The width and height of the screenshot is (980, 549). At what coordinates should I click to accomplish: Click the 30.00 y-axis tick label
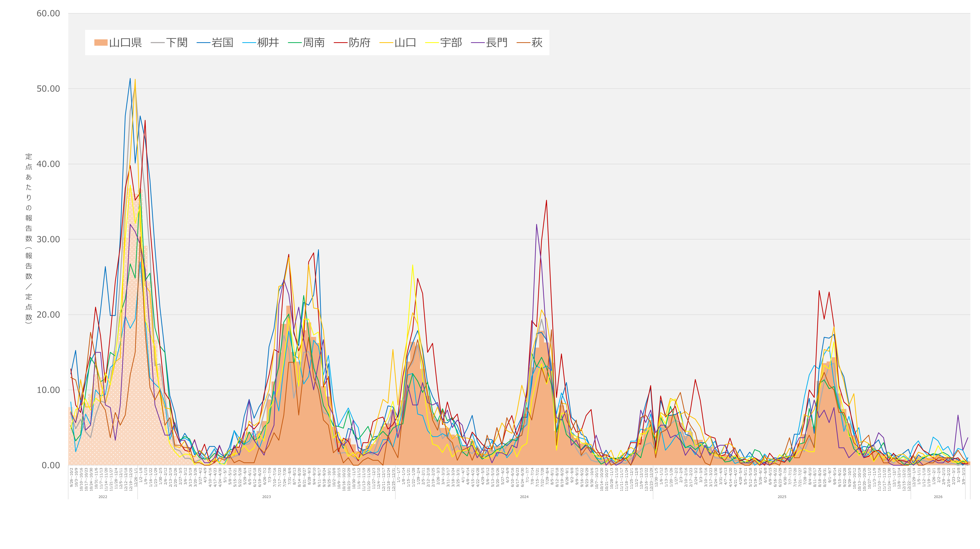tap(48, 239)
